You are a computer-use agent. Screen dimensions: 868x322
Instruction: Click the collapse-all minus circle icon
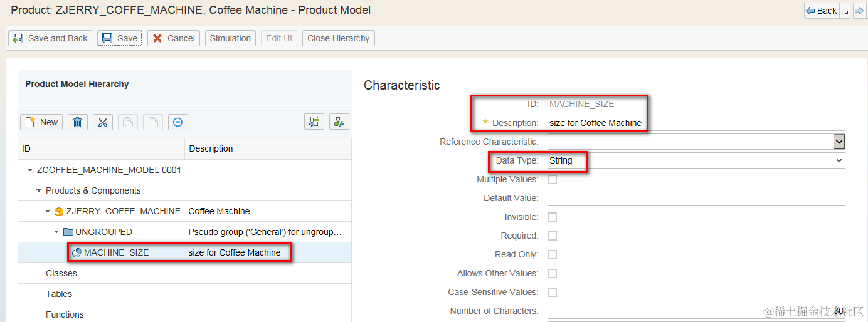177,122
